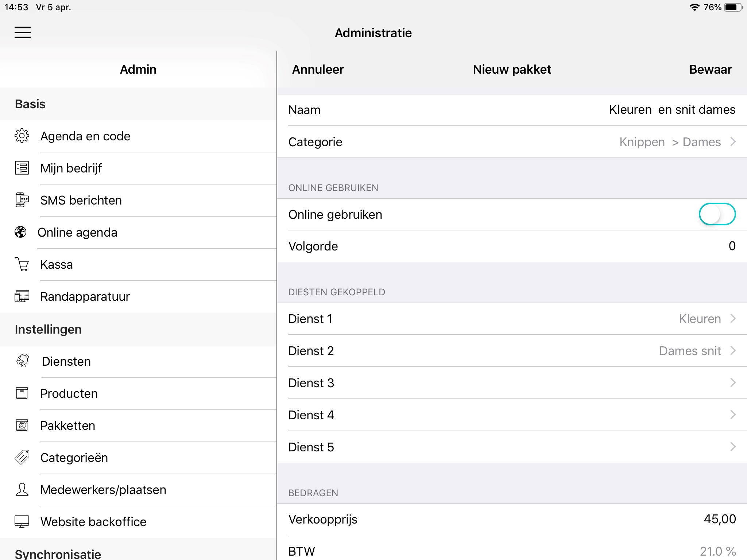Click the SMS berichten phone icon

(22, 200)
